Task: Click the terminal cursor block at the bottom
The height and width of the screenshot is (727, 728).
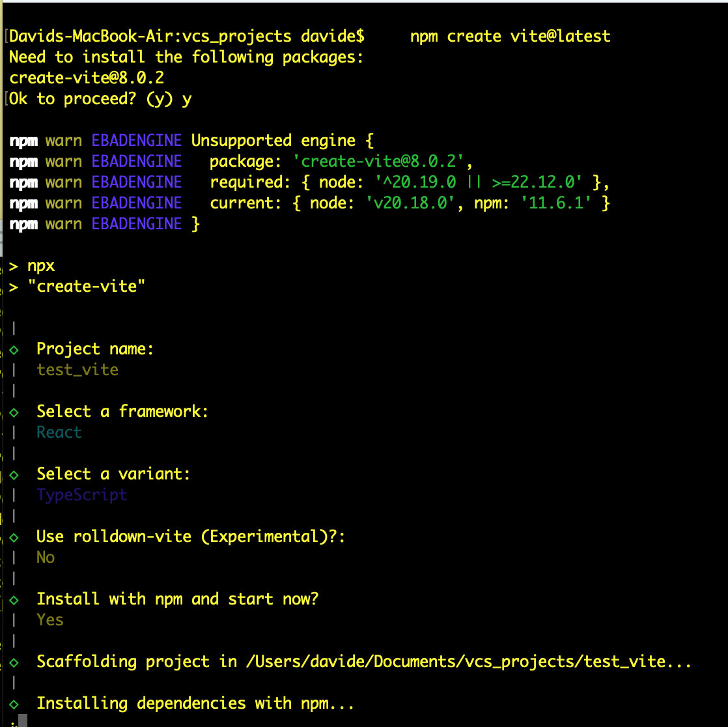Action: (23, 720)
